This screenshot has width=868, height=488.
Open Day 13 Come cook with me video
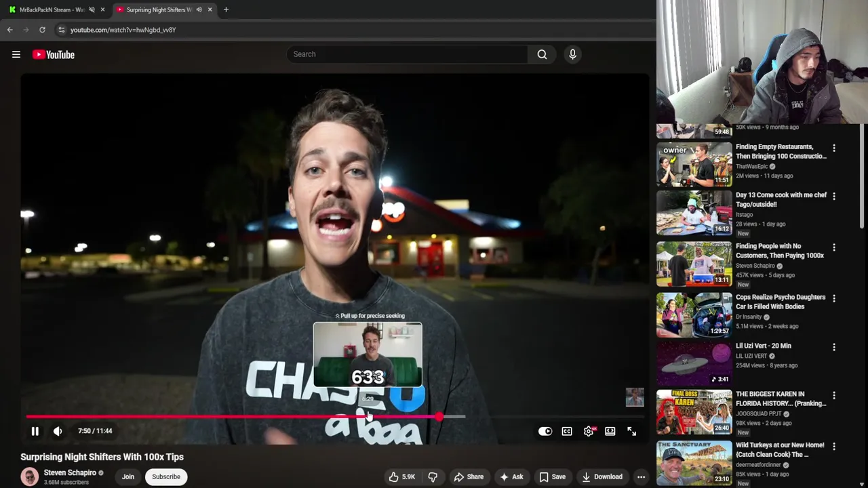coord(694,212)
